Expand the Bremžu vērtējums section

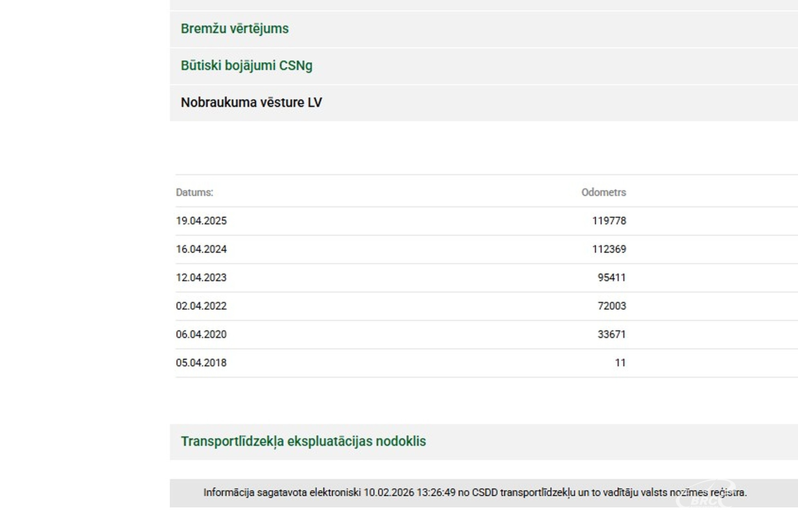[x=235, y=29]
